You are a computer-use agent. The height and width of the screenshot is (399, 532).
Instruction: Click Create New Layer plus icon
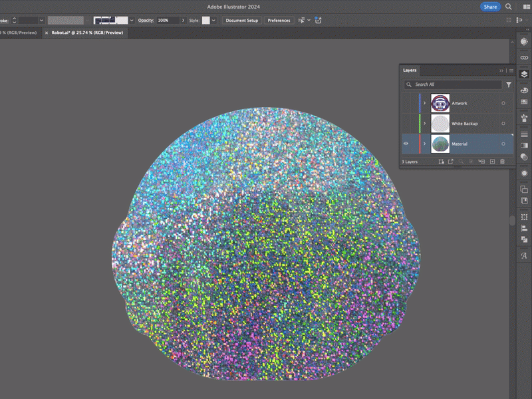click(492, 162)
